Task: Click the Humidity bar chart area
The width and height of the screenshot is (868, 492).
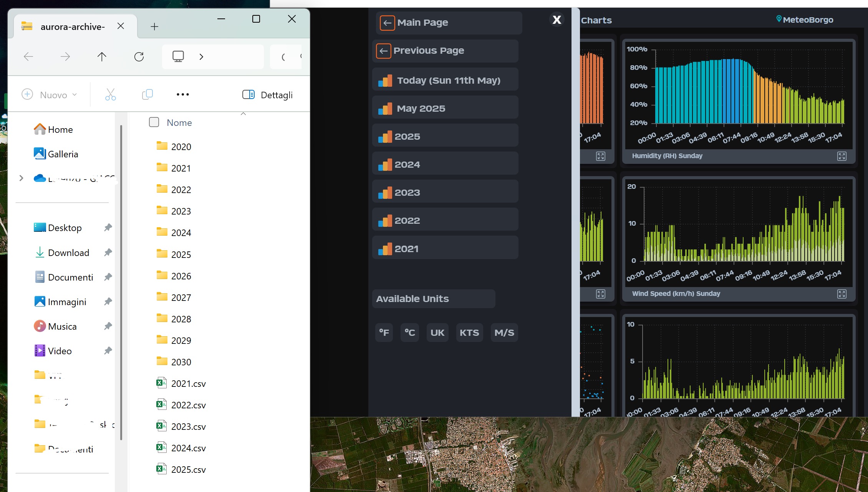Action: click(x=739, y=95)
